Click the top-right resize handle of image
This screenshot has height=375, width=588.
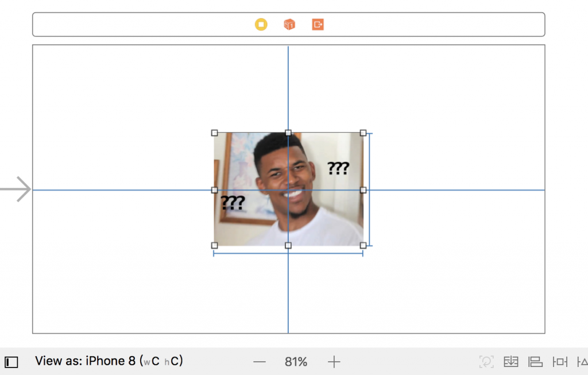[363, 133]
